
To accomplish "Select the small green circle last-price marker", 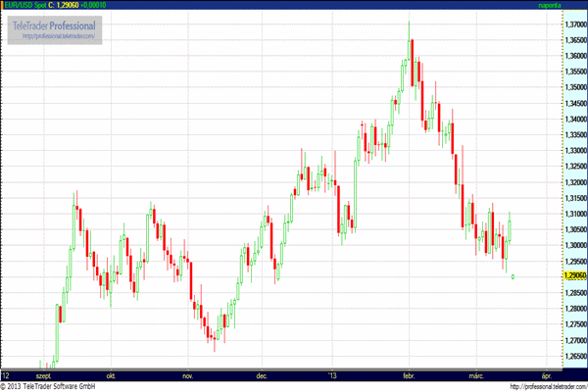I will [x=514, y=276].
